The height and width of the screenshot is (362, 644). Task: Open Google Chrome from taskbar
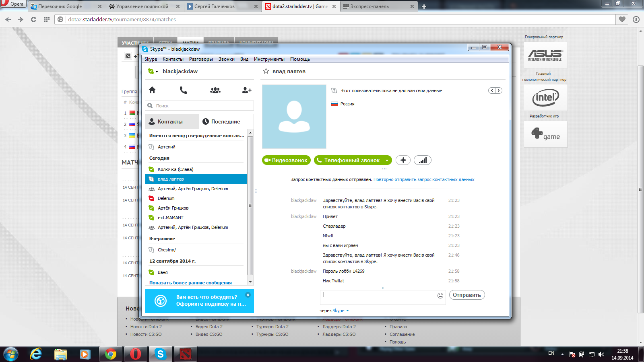[111, 354]
